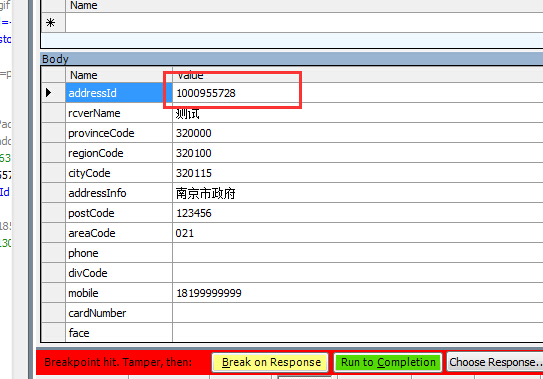543x379 pixels.
Task: Click the empty new-row name cell in upper table
Action: point(304,23)
